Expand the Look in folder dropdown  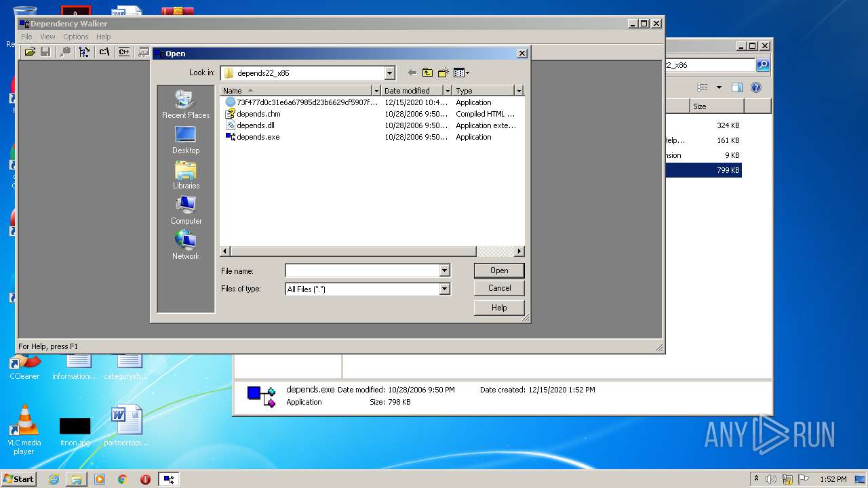389,73
